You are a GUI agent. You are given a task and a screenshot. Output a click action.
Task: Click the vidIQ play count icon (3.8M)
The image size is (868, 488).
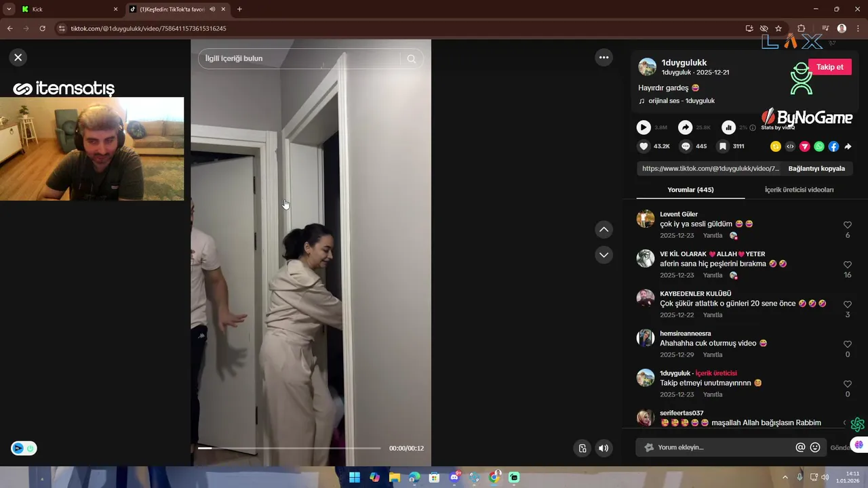(x=644, y=127)
